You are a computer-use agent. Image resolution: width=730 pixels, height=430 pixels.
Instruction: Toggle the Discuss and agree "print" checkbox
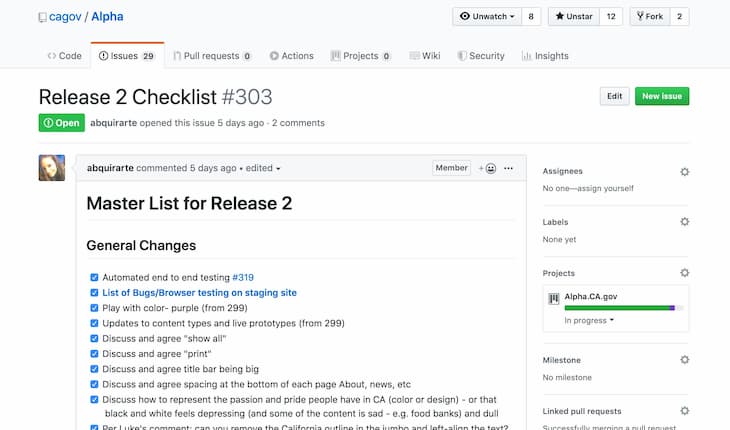tap(94, 354)
